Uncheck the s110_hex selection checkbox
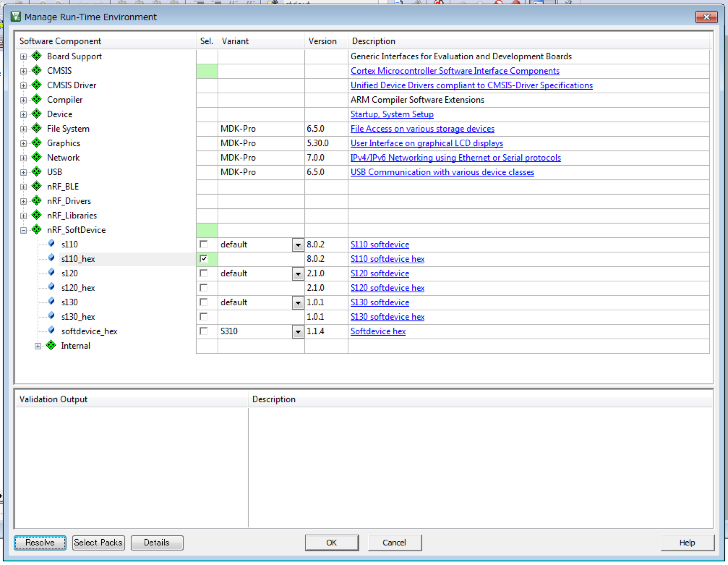The width and height of the screenshot is (728, 565). [x=204, y=259]
